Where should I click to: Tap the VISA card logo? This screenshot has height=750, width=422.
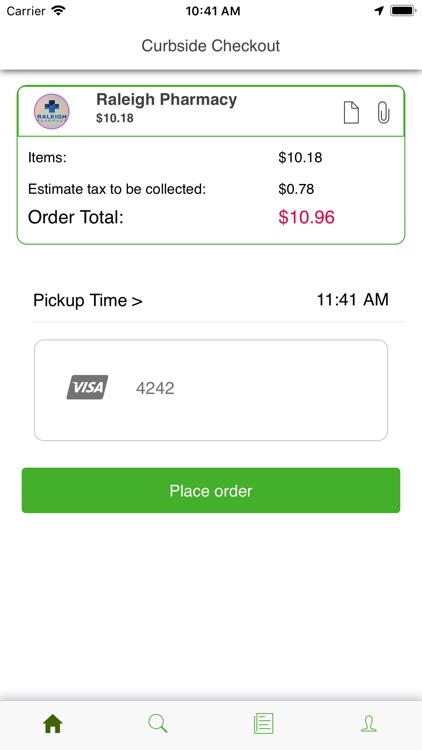click(87, 387)
